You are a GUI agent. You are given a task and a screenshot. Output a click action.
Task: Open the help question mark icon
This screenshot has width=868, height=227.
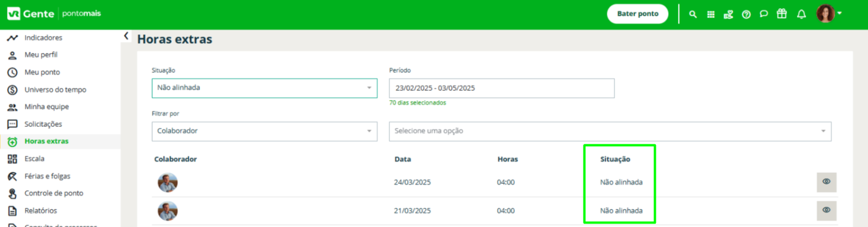tap(746, 14)
